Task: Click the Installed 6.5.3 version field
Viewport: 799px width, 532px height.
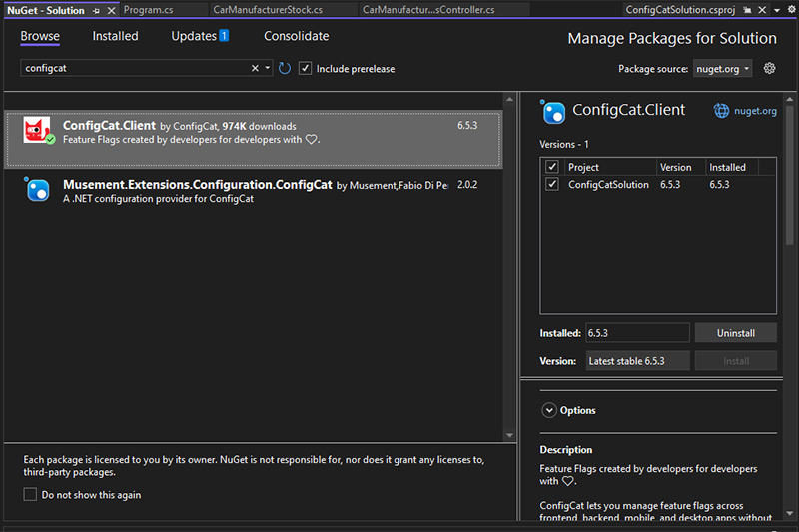Action: 637,333
